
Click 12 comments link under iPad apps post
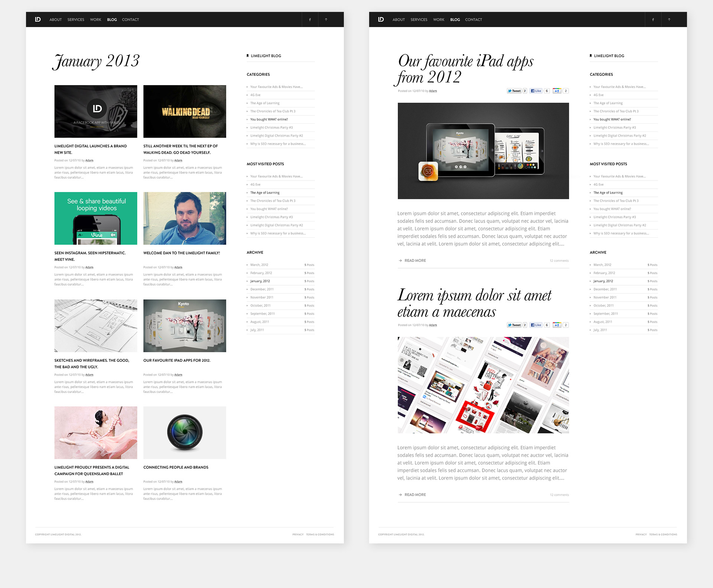[559, 261]
